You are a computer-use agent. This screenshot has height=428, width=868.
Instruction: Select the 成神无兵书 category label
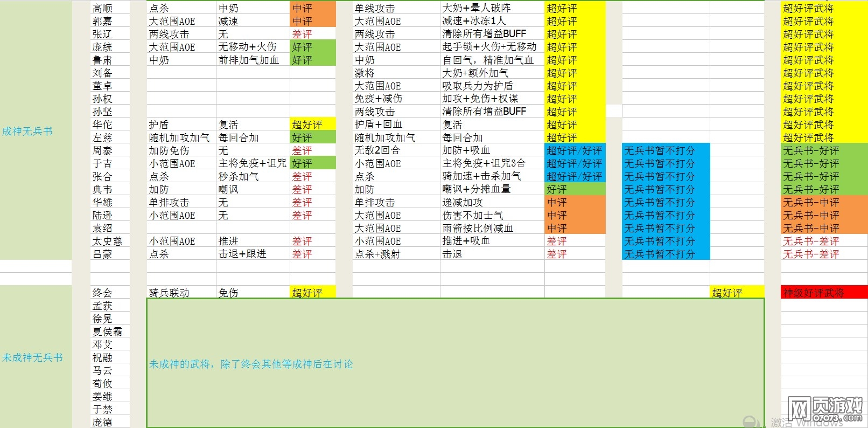[x=27, y=131]
